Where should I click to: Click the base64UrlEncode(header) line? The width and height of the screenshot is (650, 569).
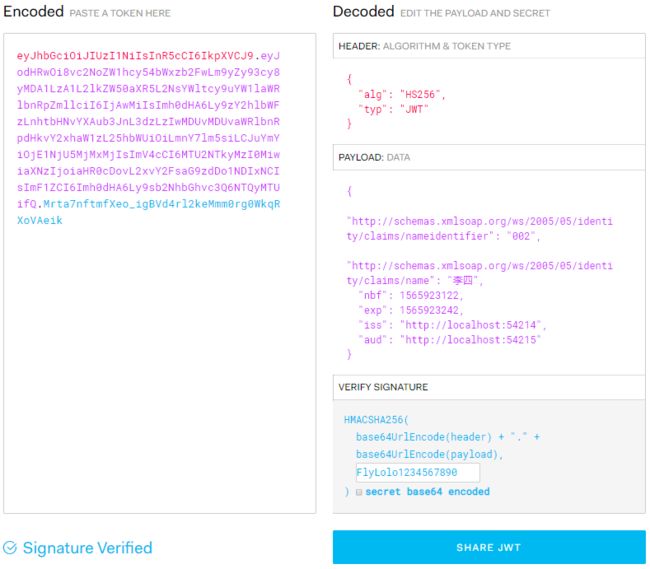pos(448,437)
